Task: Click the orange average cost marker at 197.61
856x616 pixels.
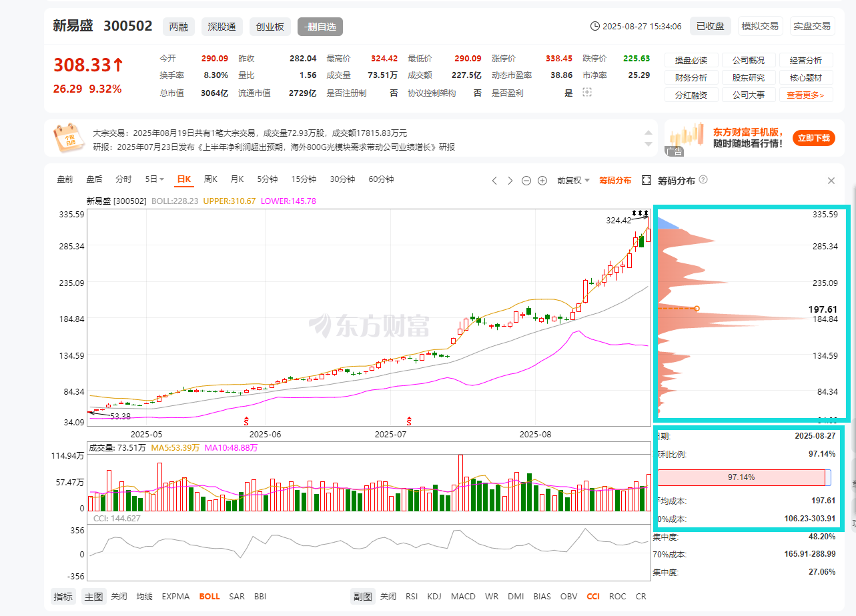Action: 697,308
